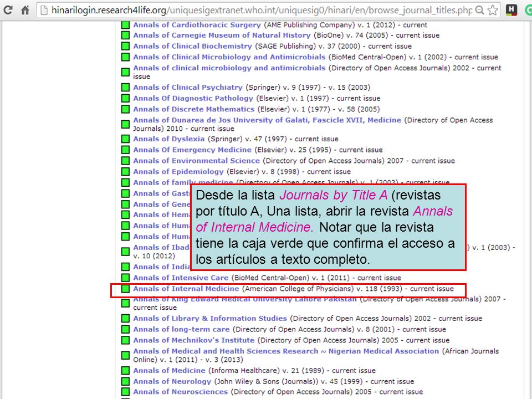
Task: Click the text "(John Wiley & Sons (Journals))"
Action: point(266,381)
